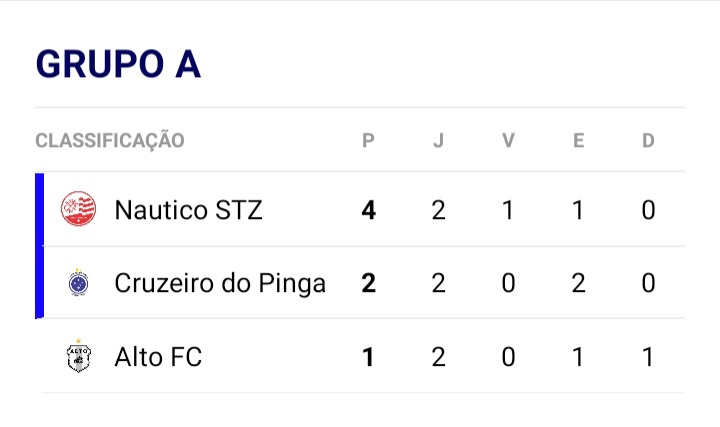Click the Nautico STZ team crest

point(79,209)
